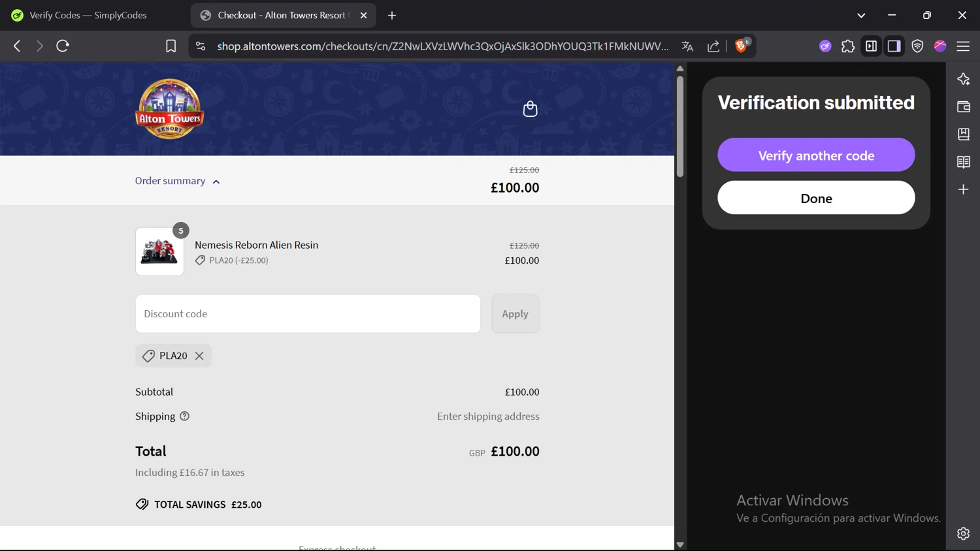Click the Subtotal £100.00 value
The height and width of the screenshot is (551, 980).
coord(522,392)
